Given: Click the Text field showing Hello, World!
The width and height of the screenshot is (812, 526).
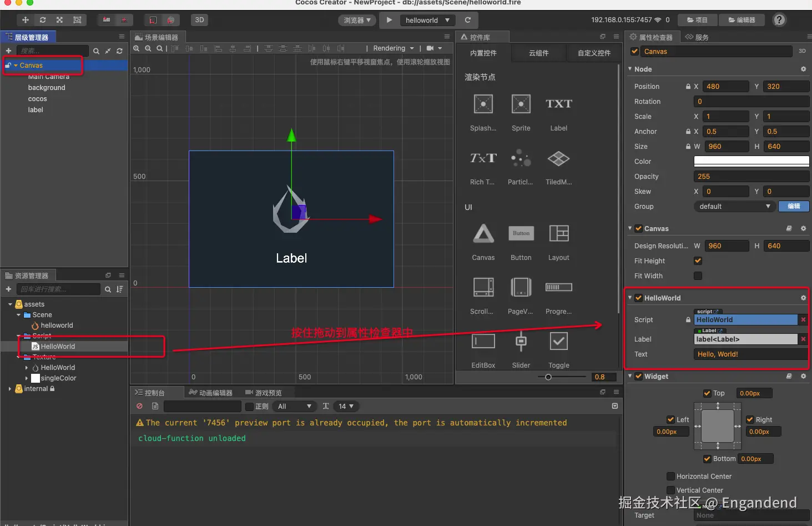Looking at the screenshot, I should tap(752, 354).
